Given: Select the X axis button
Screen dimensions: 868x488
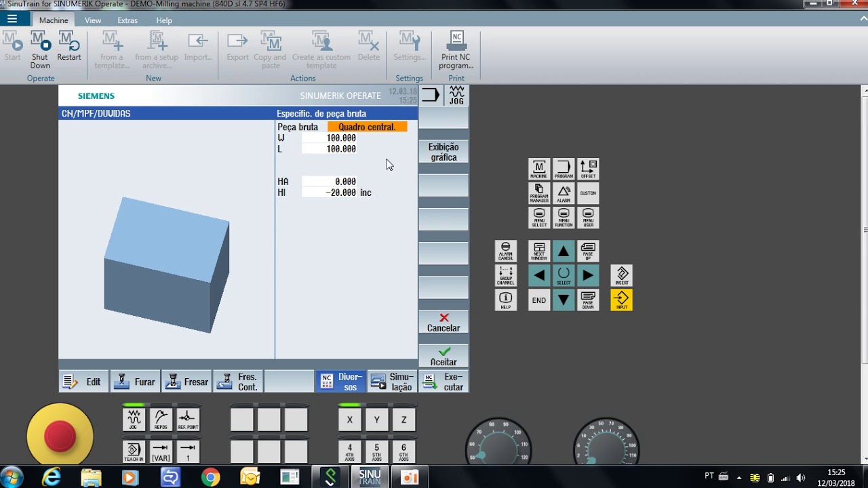Looking at the screenshot, I should (x=350, y=420).
